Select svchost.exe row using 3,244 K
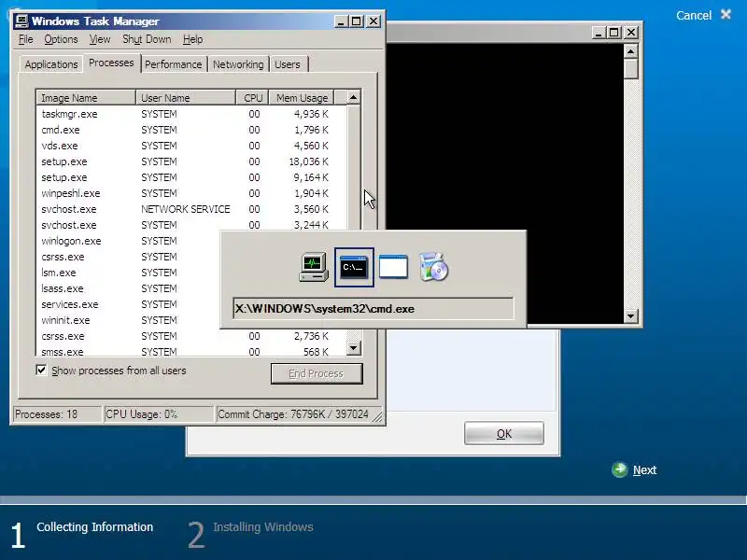 pyautogui.click(x=191, y=225)
